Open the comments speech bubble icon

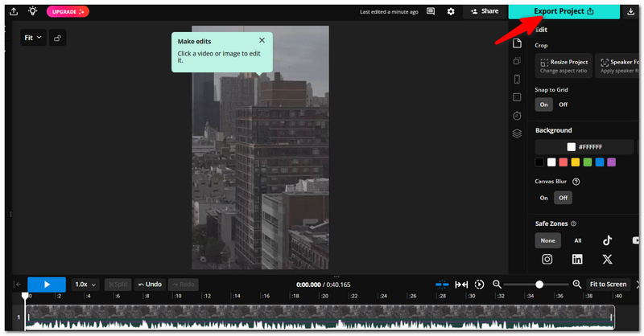pyautogui.click(x=431, y=11)
